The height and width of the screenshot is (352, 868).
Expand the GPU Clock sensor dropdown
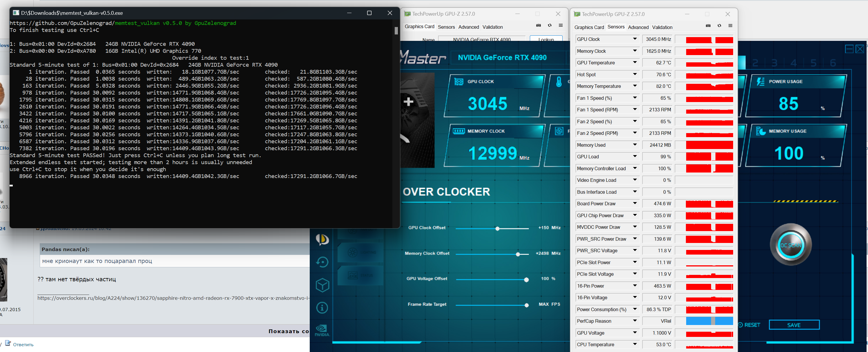(x=635, y=39)
